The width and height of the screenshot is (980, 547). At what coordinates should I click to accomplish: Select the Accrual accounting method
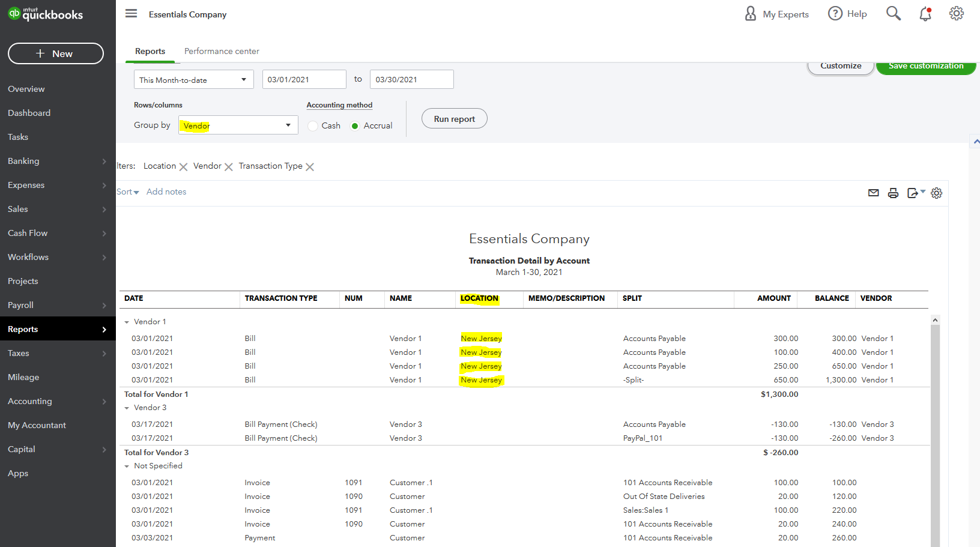[x=355, y=126]
